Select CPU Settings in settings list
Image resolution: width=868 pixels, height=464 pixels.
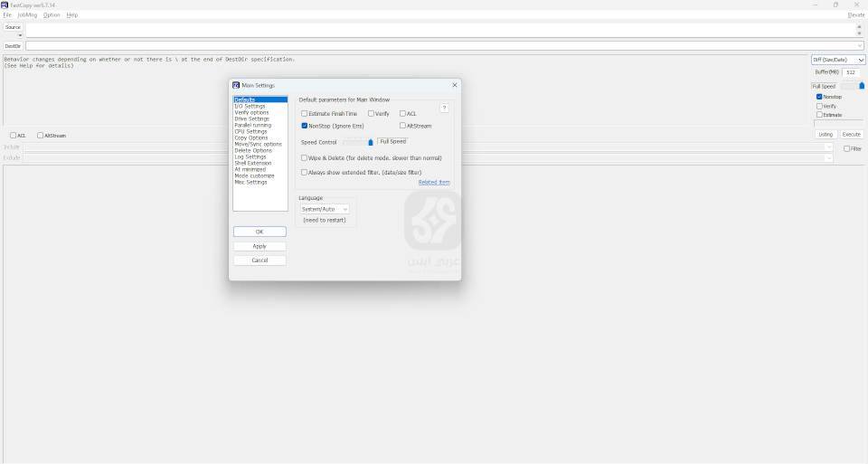click(x=260, y=132)
